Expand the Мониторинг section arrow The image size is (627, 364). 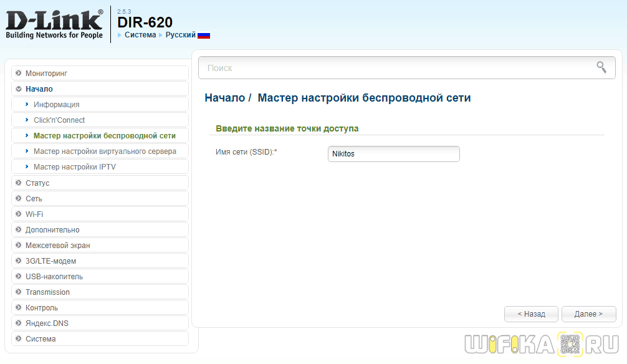point(19,73)
